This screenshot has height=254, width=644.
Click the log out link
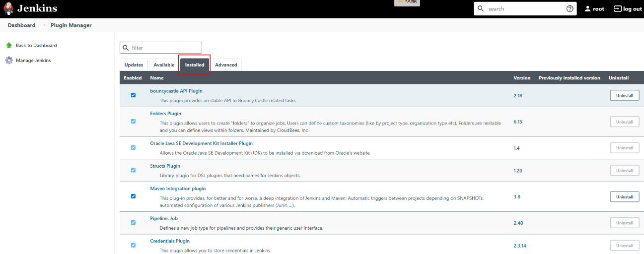point(628,9)
